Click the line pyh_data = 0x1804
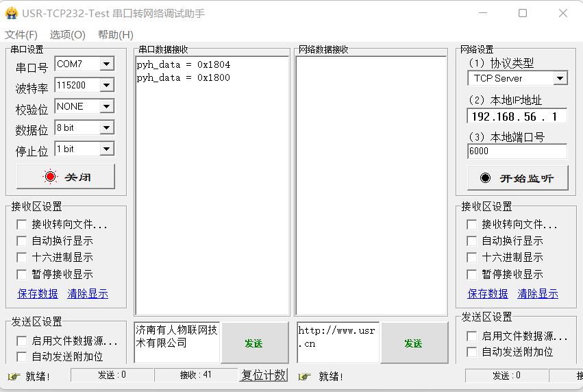This screenshot has width=583, height=392. click(184, 64)
